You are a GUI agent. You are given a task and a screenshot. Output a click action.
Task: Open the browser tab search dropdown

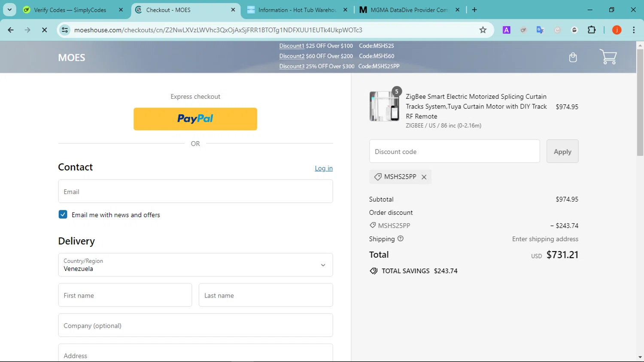9,10
